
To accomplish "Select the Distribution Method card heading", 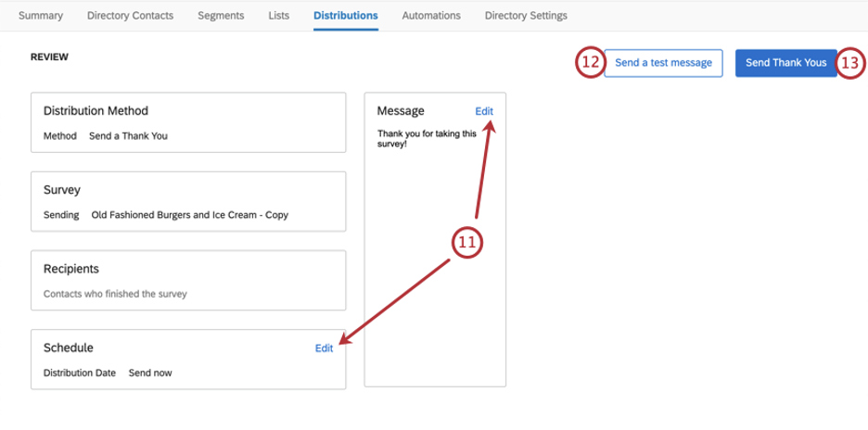I will click(96, 110).
